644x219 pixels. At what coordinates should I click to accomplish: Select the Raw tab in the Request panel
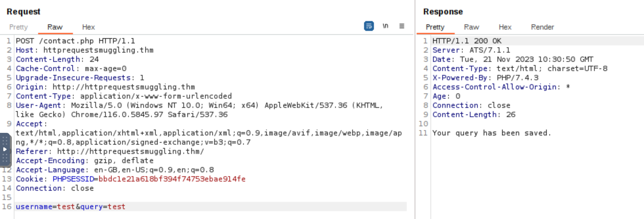(55, 27)
